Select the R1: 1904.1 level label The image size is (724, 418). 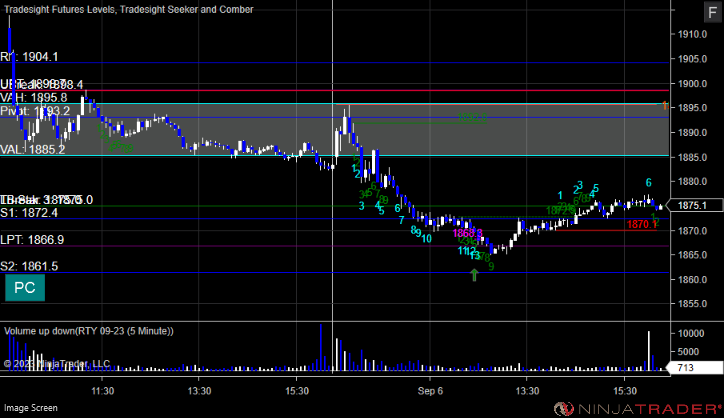pos(30,57)
